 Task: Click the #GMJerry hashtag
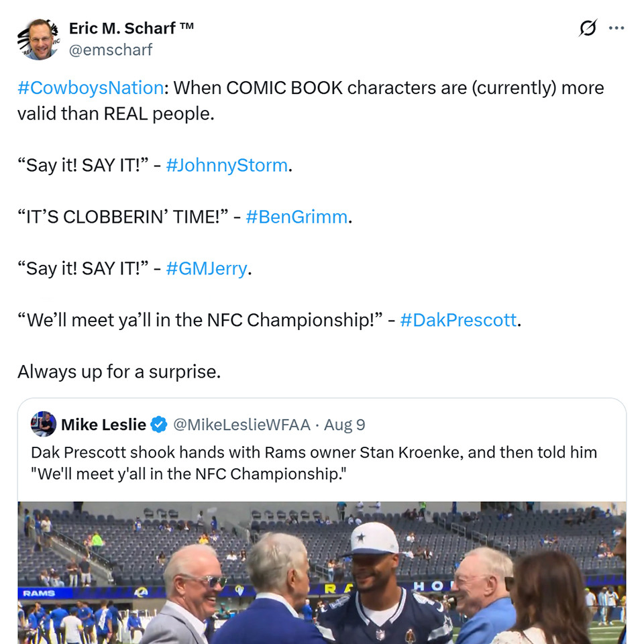(207, 268)
